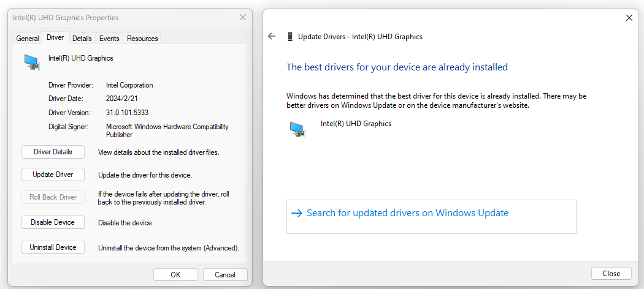
Task: Close the Intel UHD Graphics Properties dialog
Action: [243, 17]
